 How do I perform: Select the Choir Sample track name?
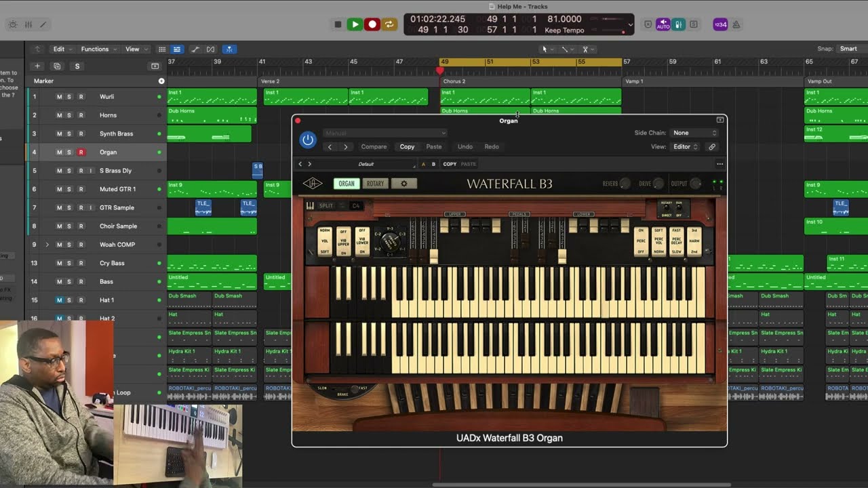[x=118, y=226]
